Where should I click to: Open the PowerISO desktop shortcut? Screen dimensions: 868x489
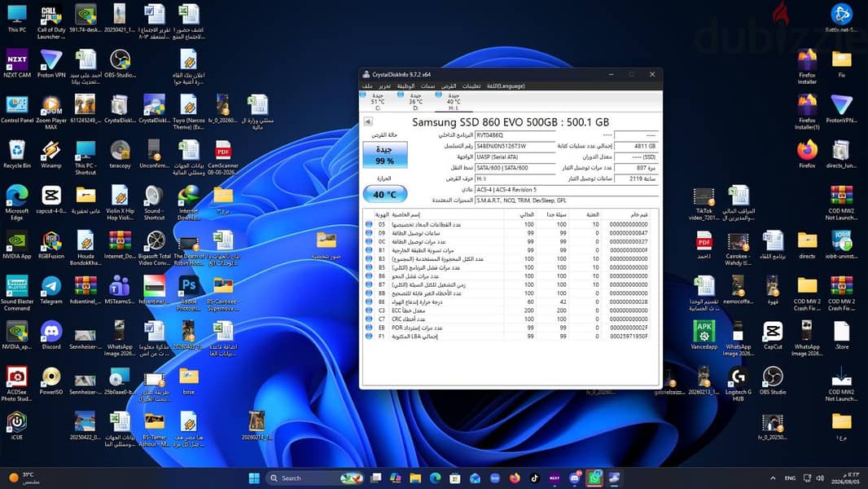tap(51, 381)
